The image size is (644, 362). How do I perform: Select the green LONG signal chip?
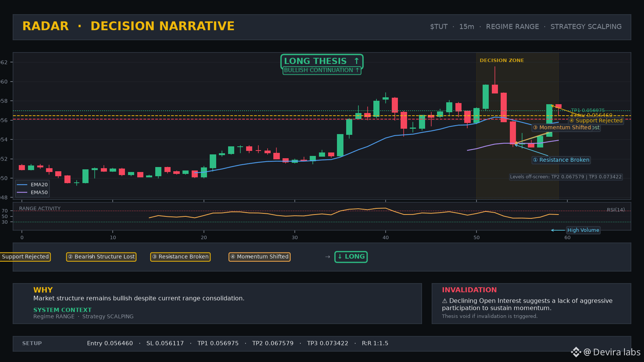[351, 257]
